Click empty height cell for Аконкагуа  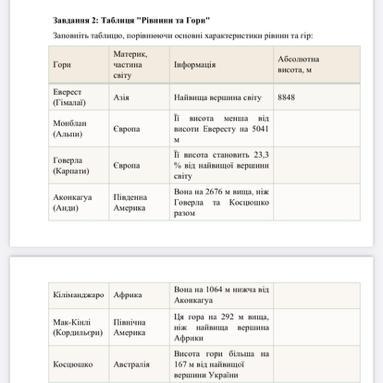pos(317,202)
